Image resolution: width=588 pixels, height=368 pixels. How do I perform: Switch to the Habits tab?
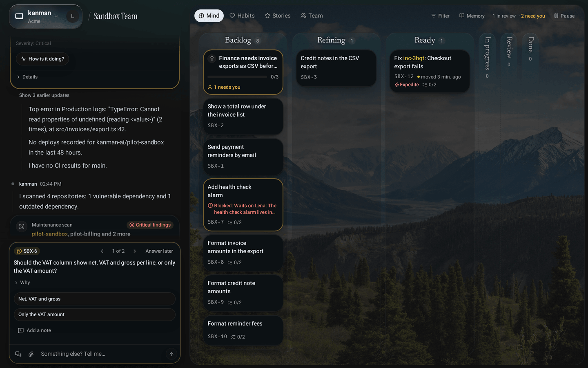tap(242, 16)
